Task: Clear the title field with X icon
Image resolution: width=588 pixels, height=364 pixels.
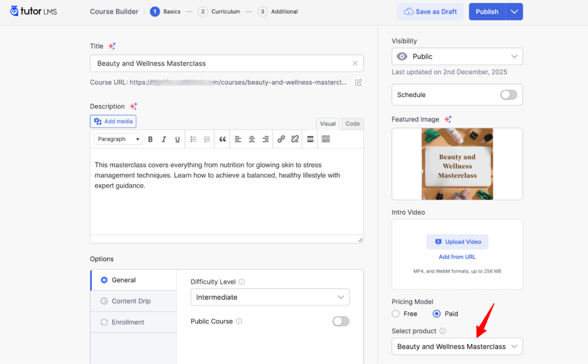Action: point(355,64)
